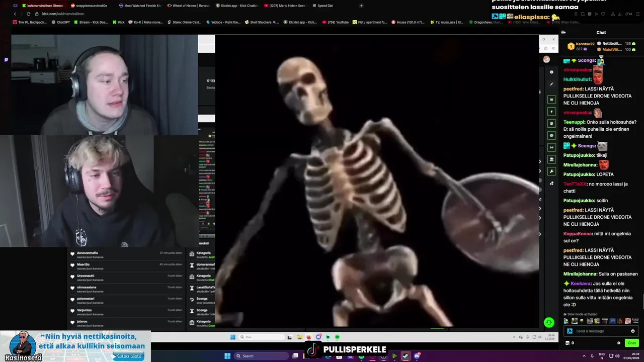Select jataroo follower entry
Viewport: 644px width, 362px height.
[x=126, y=322]
